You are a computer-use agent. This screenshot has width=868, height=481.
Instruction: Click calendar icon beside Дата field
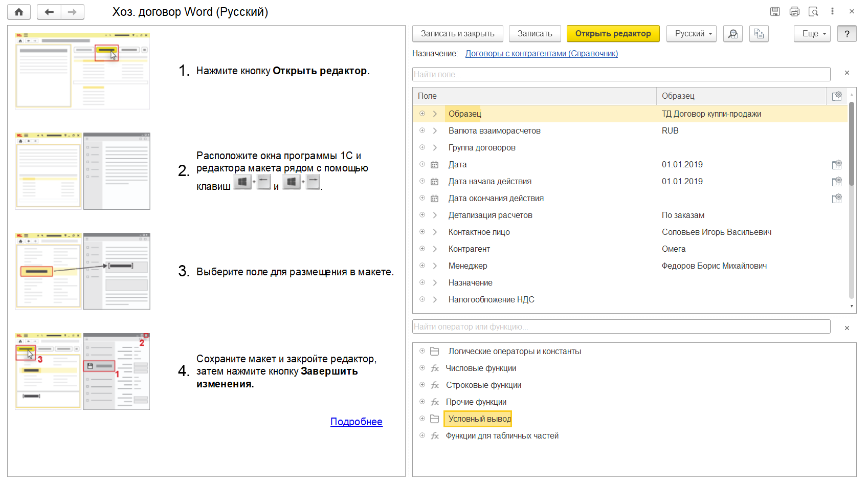coord(435,165)
